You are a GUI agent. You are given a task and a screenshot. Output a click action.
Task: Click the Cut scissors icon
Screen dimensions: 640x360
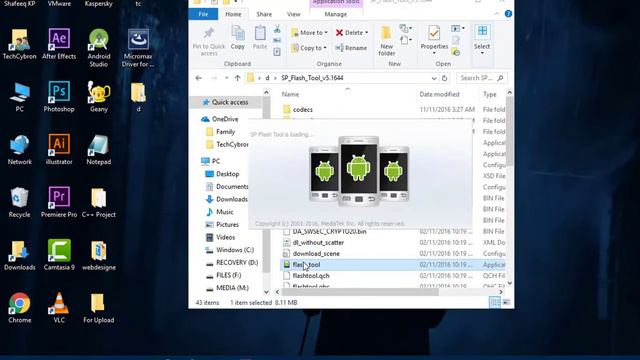click(x=277, y=29)
